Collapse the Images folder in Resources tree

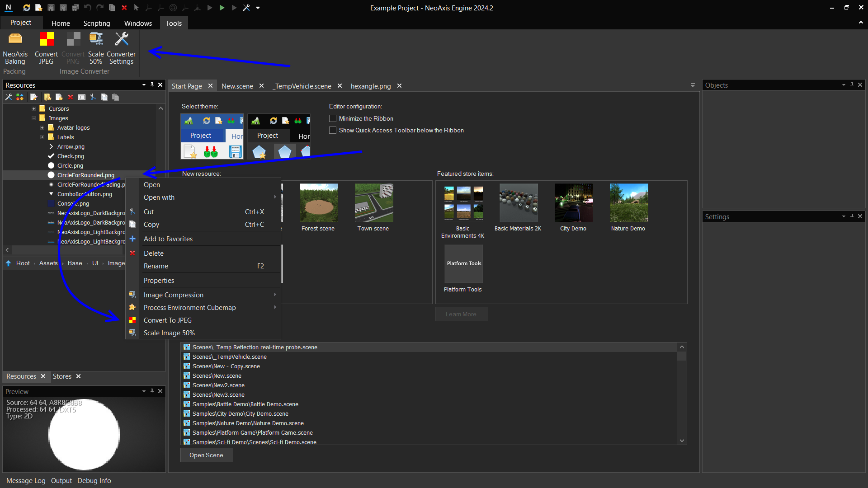pos(33,118)
